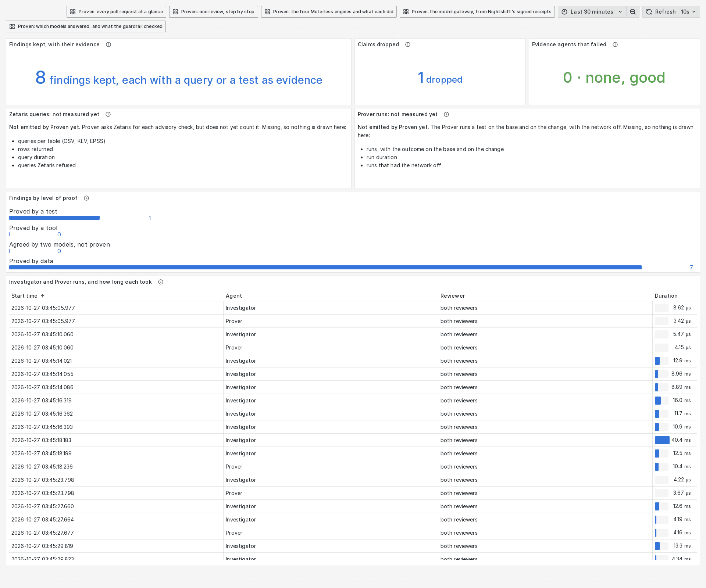Click 'Agreed by two models, not proven' label
This screenshot has width=706, height=588.
click(60, 245)
